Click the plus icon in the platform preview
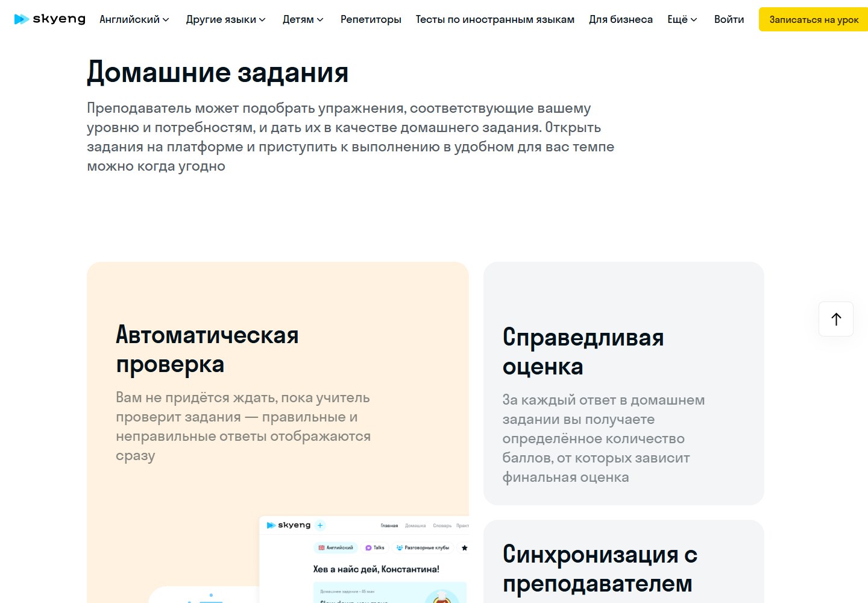 tap(320, 525)
